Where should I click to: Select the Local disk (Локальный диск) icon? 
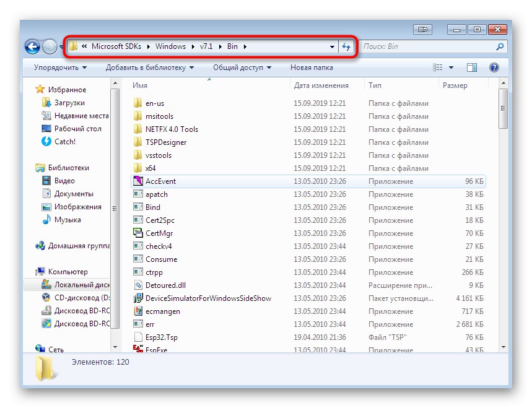point(46,285)
